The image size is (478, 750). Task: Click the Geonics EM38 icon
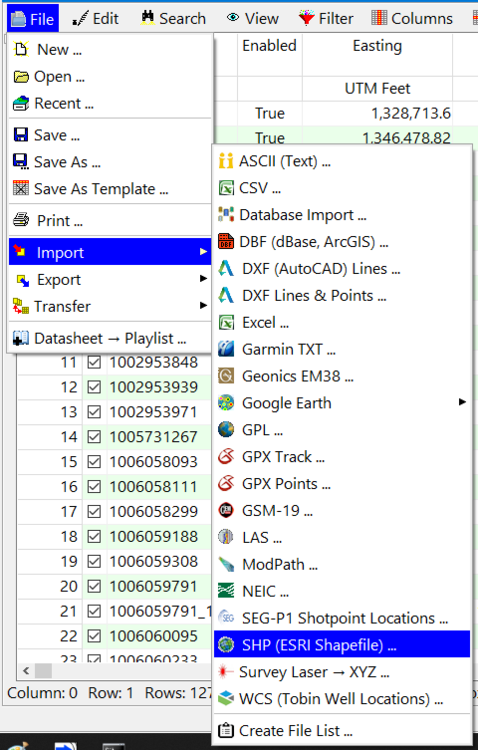226,376
